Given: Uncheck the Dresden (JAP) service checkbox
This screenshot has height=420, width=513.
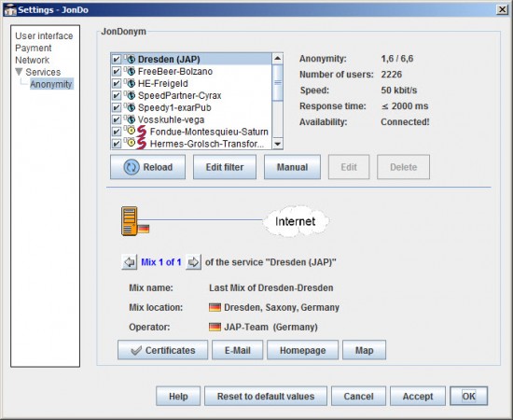Looking at the screenshot, I should tap(117, 59).
